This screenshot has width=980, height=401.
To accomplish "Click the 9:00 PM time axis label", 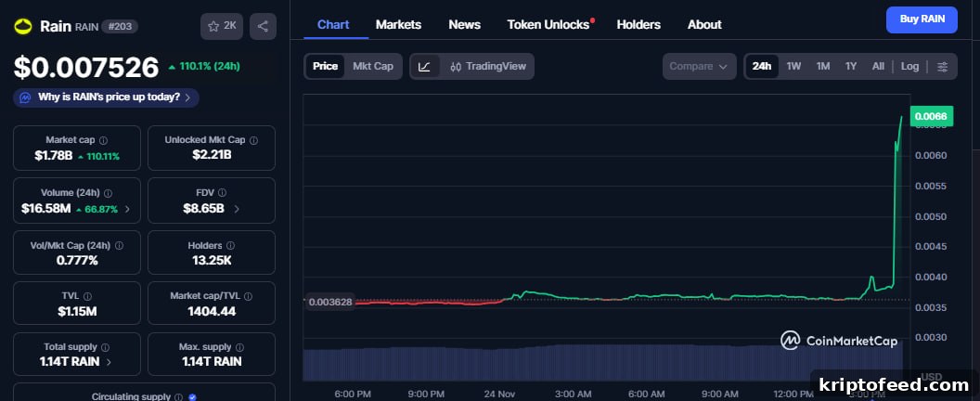I will pyautogui.click(x=426, y=395).
